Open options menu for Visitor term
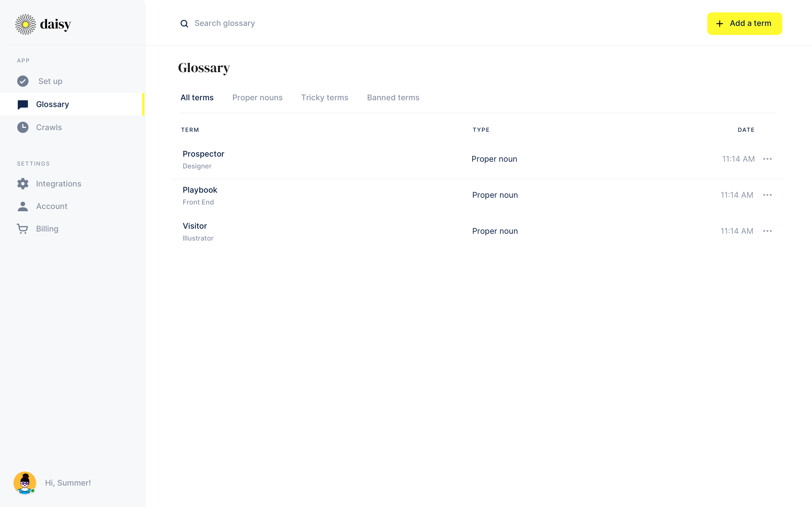 point(768,231)
